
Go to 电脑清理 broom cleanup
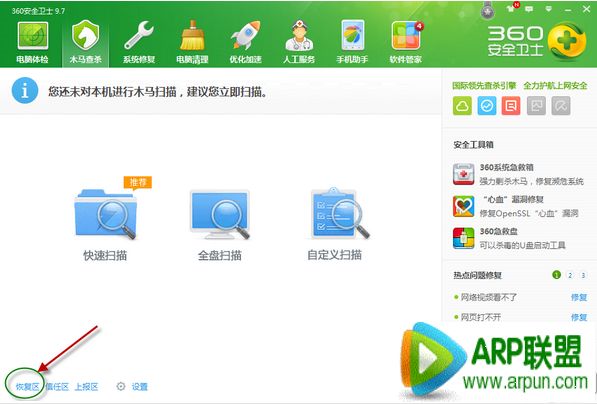[192, 43]
